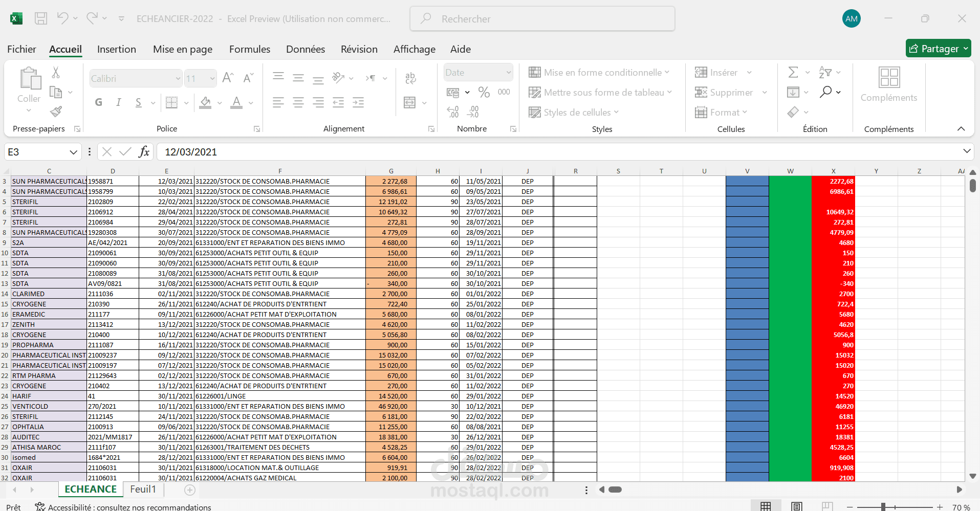Image resolution: width=980 pixels, height=511 pixels.
Task: Click accounting number format icon
Action: [x=453, y=93]
